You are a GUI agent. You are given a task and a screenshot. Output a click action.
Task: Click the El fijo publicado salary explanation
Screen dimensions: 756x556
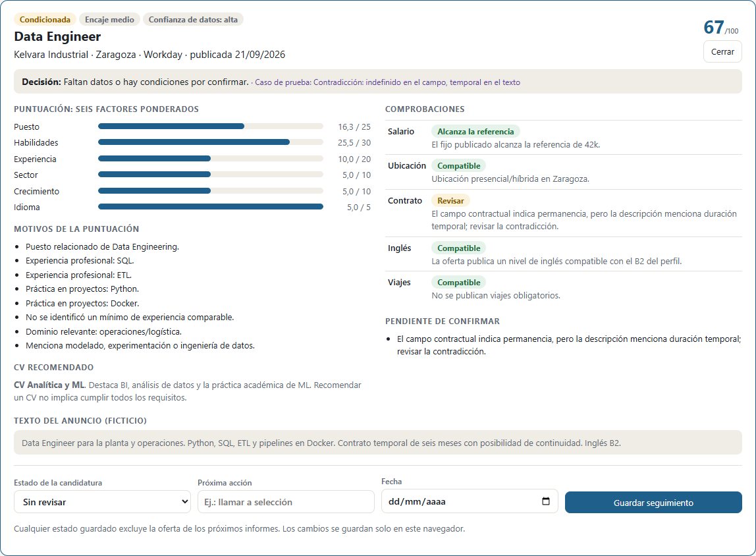point(516,145)
